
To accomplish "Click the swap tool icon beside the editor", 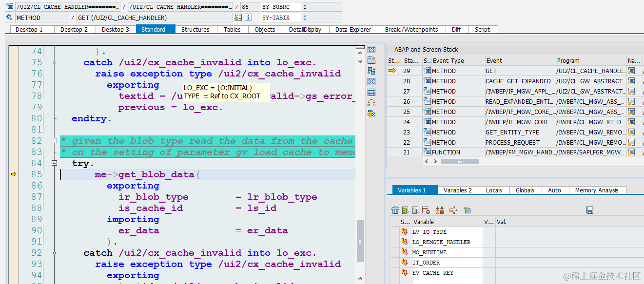I will (371, 103).
